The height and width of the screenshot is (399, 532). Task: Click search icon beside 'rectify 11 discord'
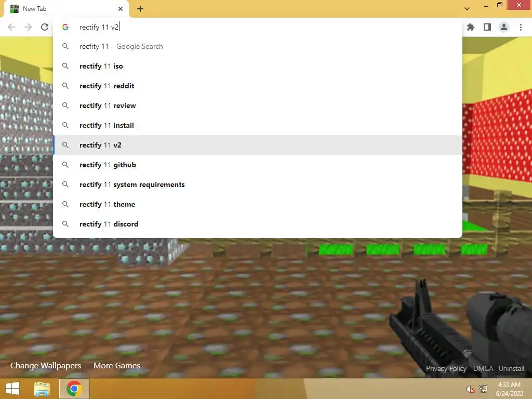click(x=65, y=224)
